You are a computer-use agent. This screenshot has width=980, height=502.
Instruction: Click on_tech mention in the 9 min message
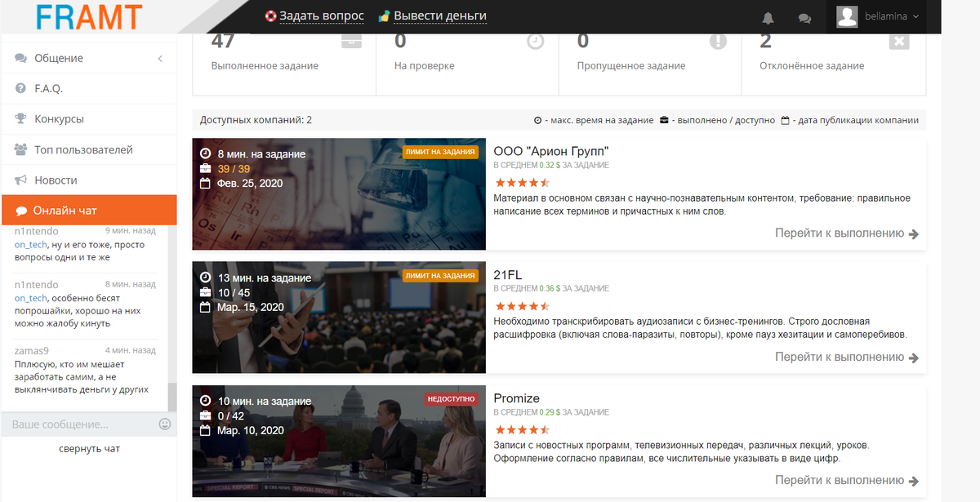coord(31,244)
